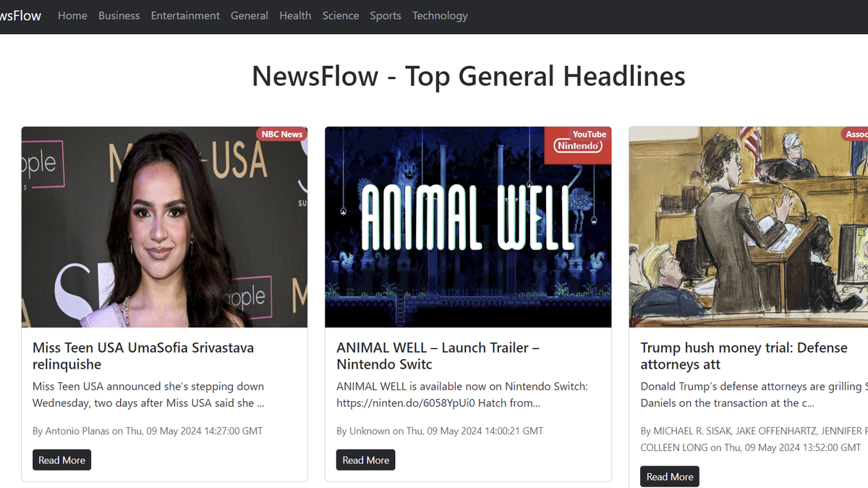Click the MICHAEL R. SISAK byline
868x488 pixels.
(x=754, y=439)
